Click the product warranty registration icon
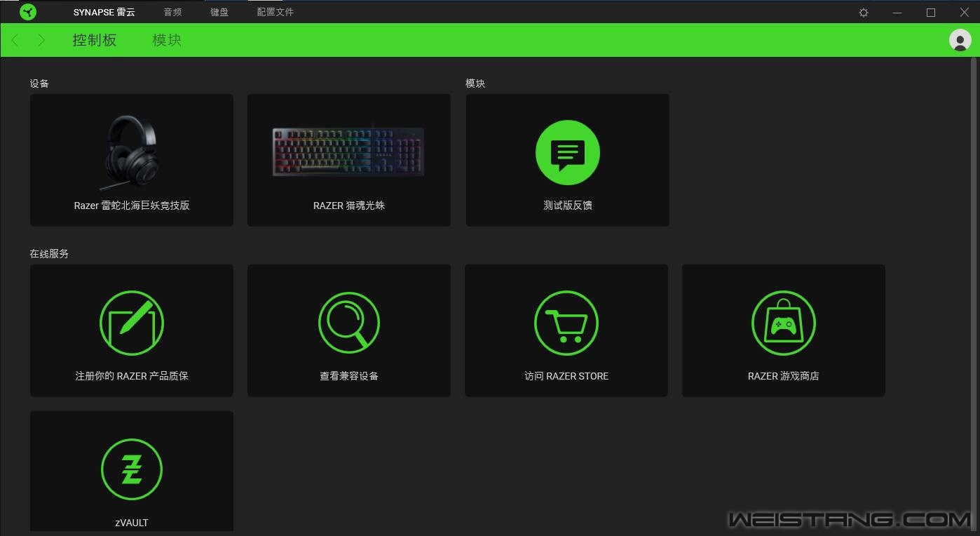This screenshot has width=980, height=536. pos(132,323)
